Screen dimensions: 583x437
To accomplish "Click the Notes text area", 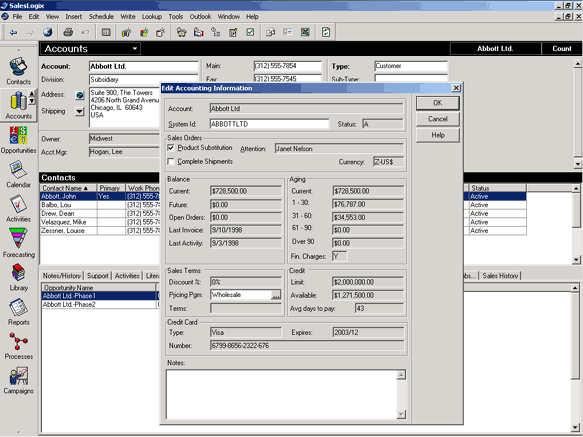I will tap(282, 395).
